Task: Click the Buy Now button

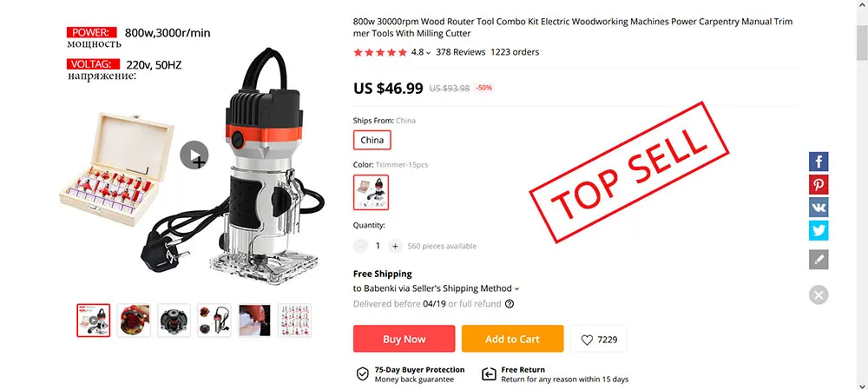Action: 404,339
